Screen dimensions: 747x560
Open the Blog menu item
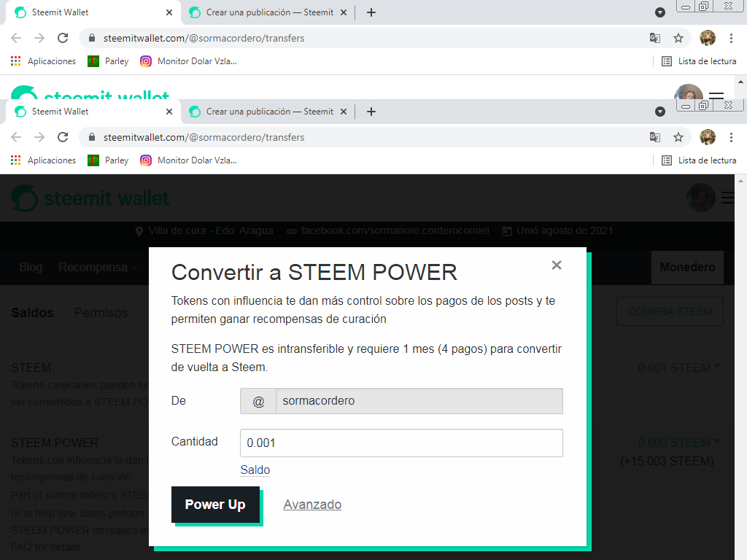coord(31,267)
